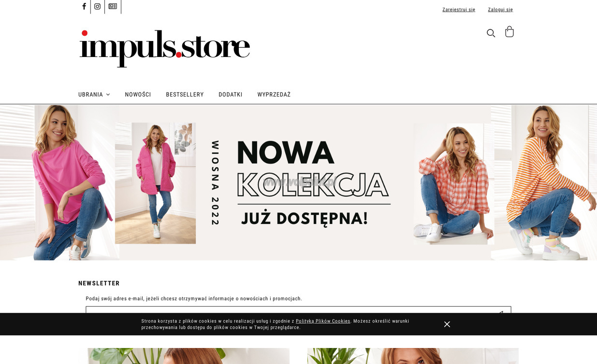The height and width of the screenshot is (364, 597).
Task: Open the Instagram icon link
Action: coord(97,6)
